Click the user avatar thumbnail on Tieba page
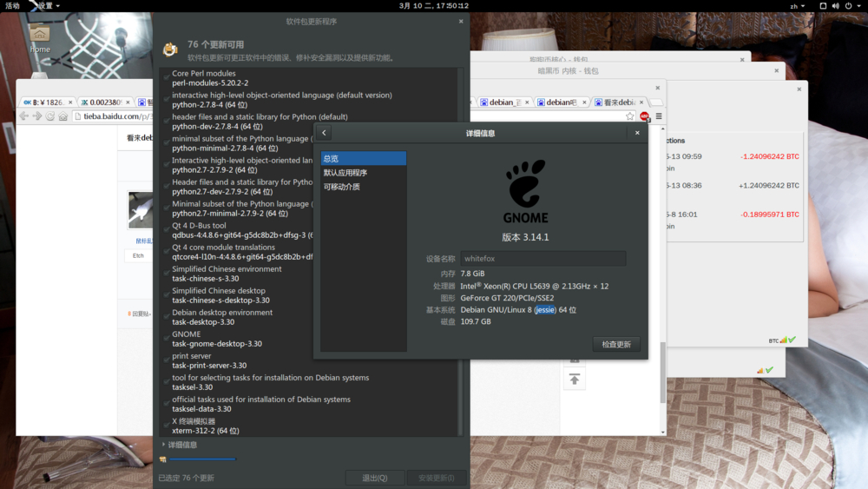The image size is (868, 489). point(141,210)
